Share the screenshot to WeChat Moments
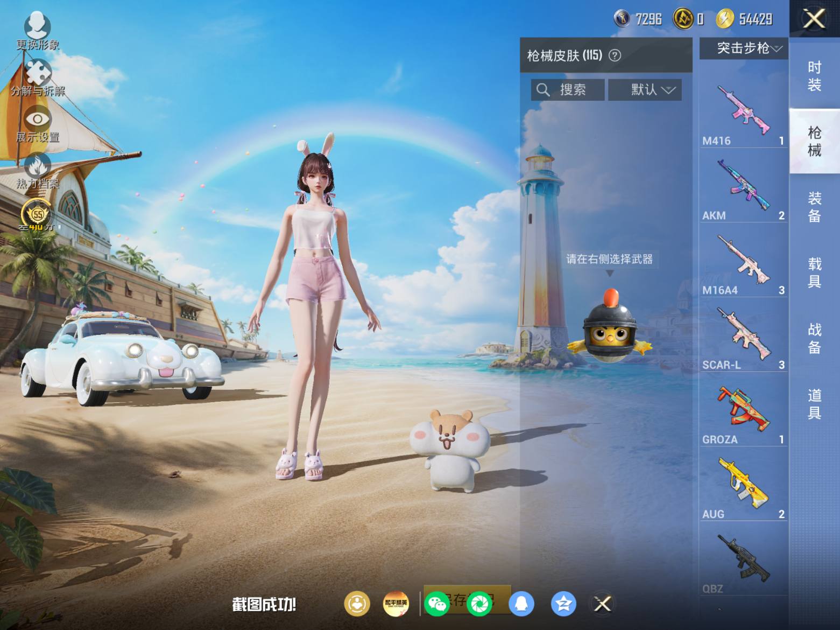 point(479,604)
